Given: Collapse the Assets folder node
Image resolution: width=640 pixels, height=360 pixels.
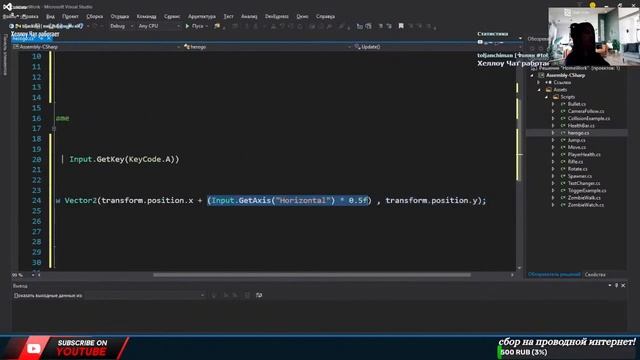Looking at the screenshot, I should (540, 90).
